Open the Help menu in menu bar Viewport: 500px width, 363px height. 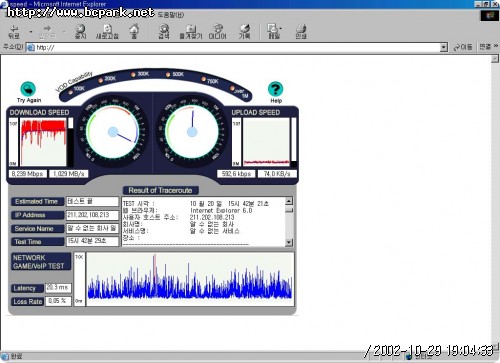tap(170, 14)
